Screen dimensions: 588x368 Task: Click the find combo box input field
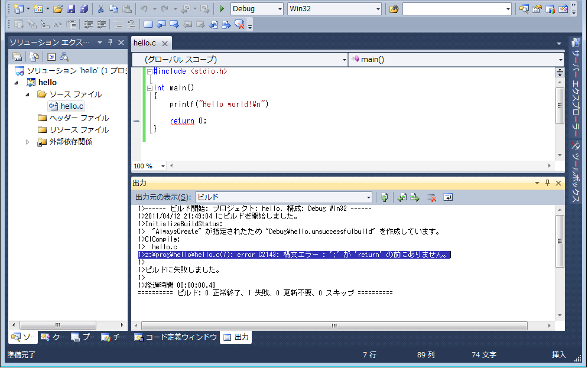(454, 9)
